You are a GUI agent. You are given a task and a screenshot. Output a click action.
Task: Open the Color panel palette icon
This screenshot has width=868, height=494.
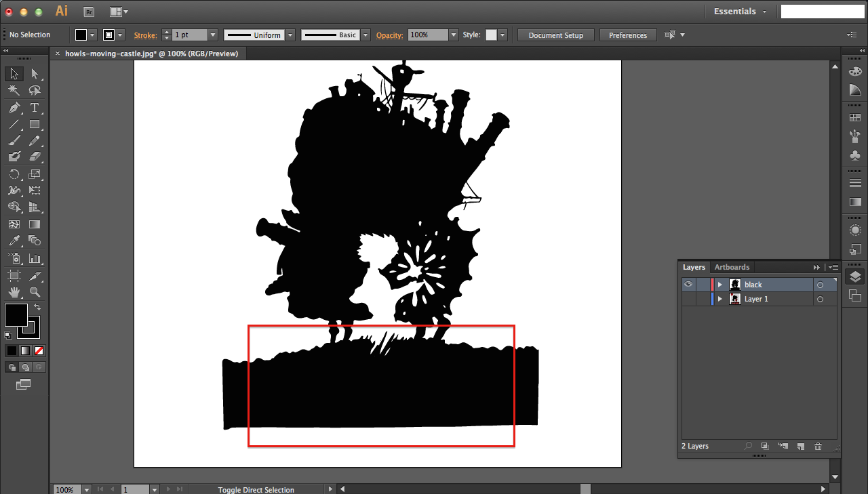(x=855, y=72)
